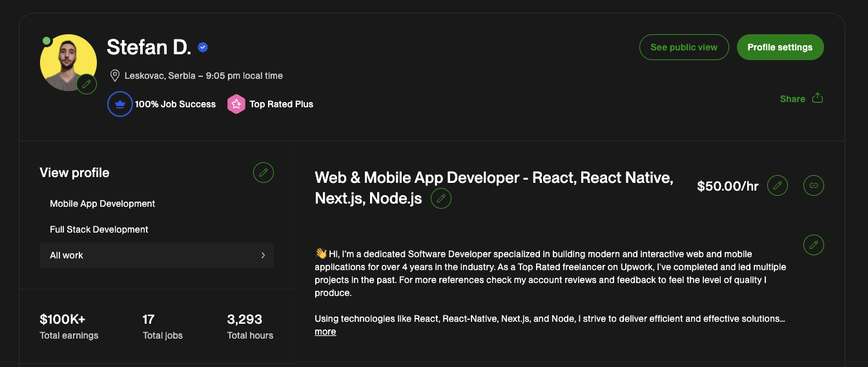Screen dimensions: 868x367
Task: Edit the overview description with pencil icon
Action: (814, 245)
